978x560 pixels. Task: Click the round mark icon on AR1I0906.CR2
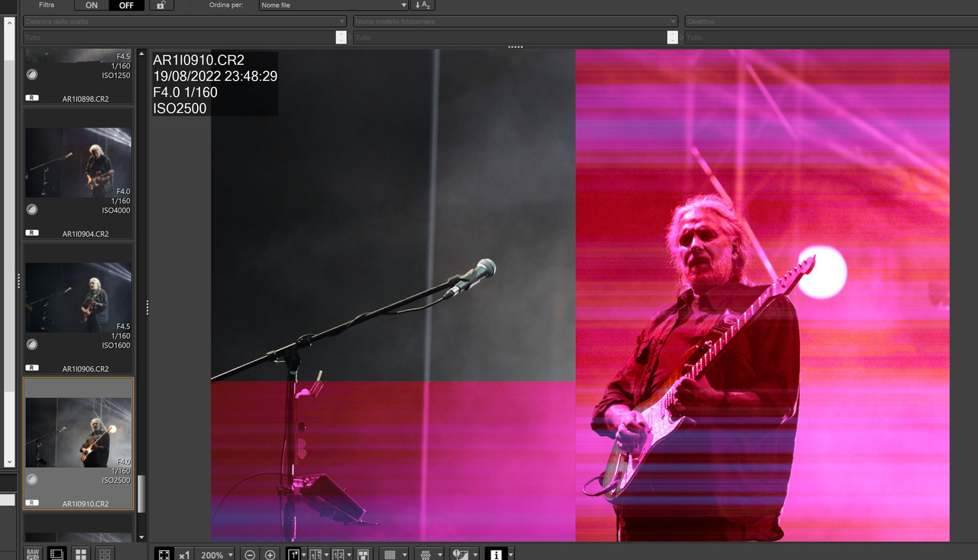(x=32, y=345)
